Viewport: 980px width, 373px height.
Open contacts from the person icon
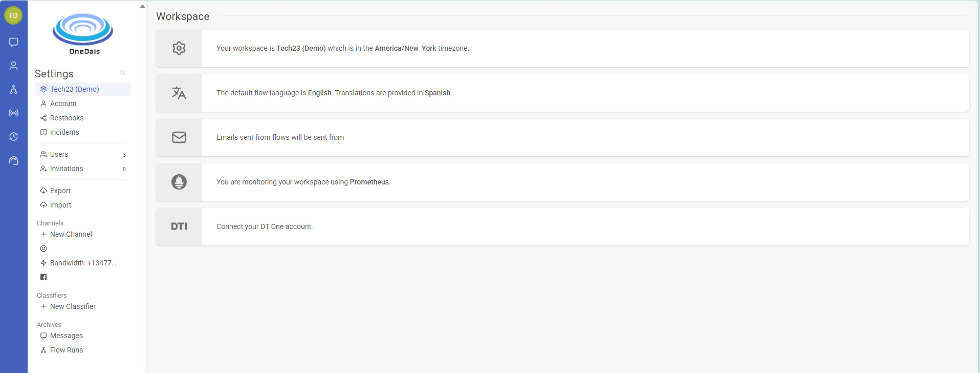tap(14, 66)
